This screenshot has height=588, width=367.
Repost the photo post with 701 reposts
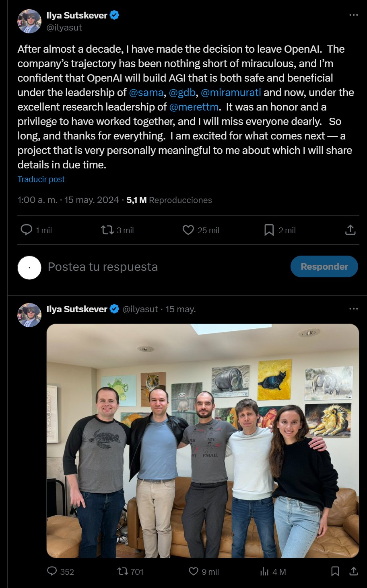[x=122, y=571]
